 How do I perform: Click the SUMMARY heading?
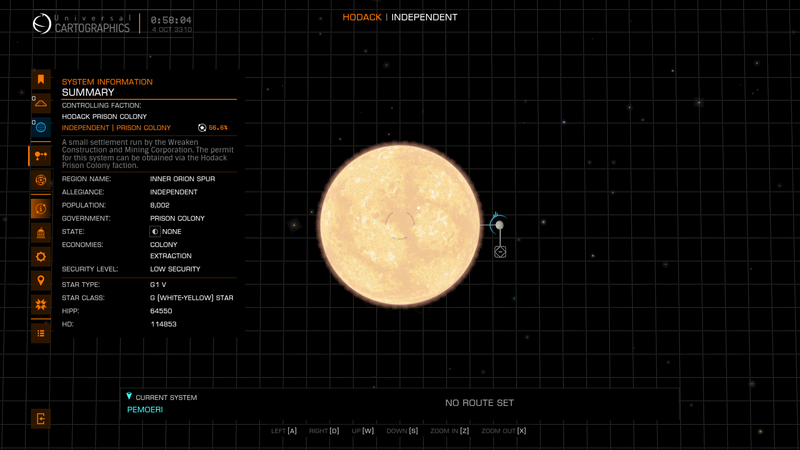tap(88, 92)
